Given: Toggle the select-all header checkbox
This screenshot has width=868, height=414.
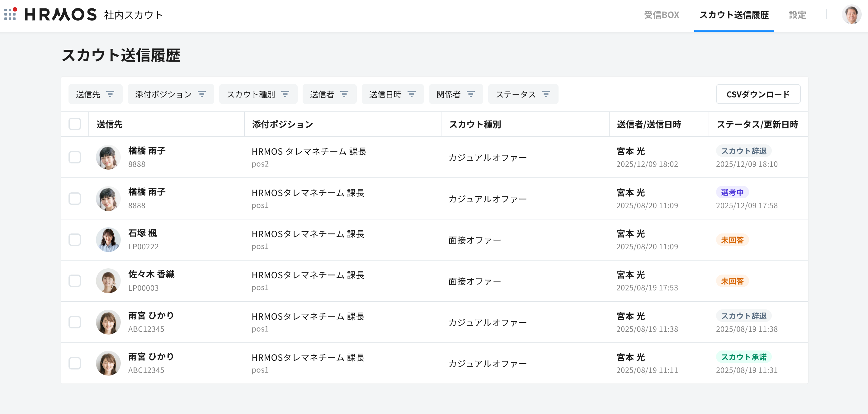Looking at the screenshot, I should pyautogui.click(x=74, y=124).
